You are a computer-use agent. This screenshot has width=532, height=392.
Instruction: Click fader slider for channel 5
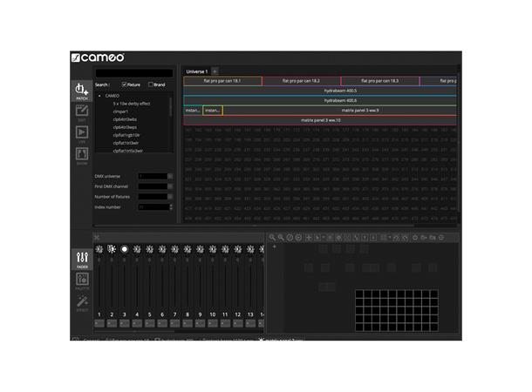149,287
